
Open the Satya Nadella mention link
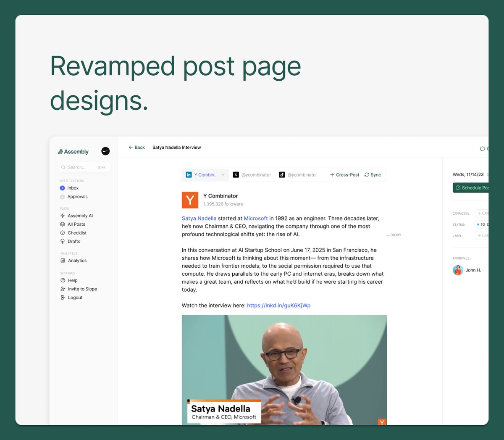(x=199, y=219)
